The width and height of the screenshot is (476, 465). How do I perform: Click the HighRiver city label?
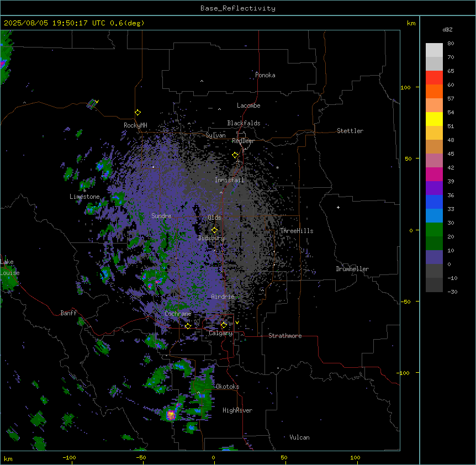click(237, 410)
